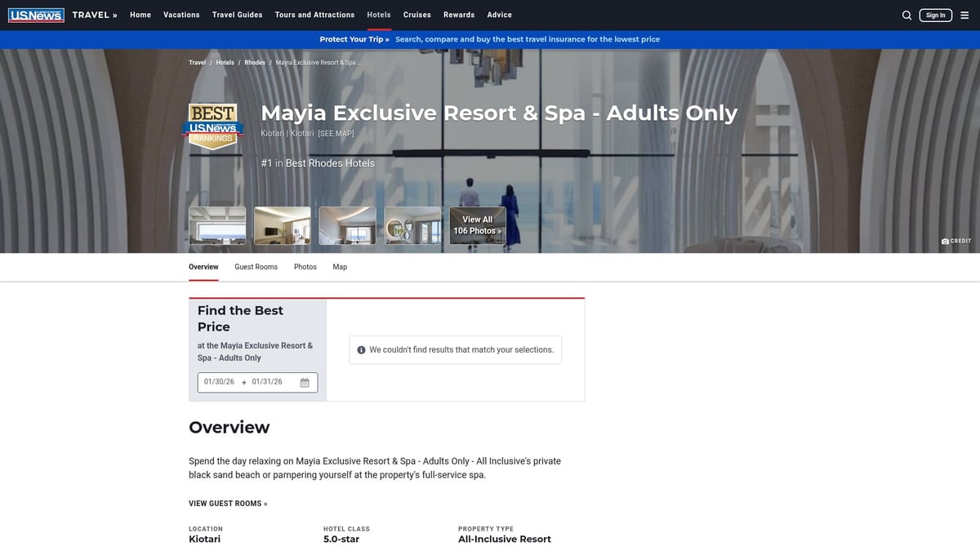Open the Map tab
Viewport: 980px width, 551px height.
pyautogui.click(x=340, y=267)
